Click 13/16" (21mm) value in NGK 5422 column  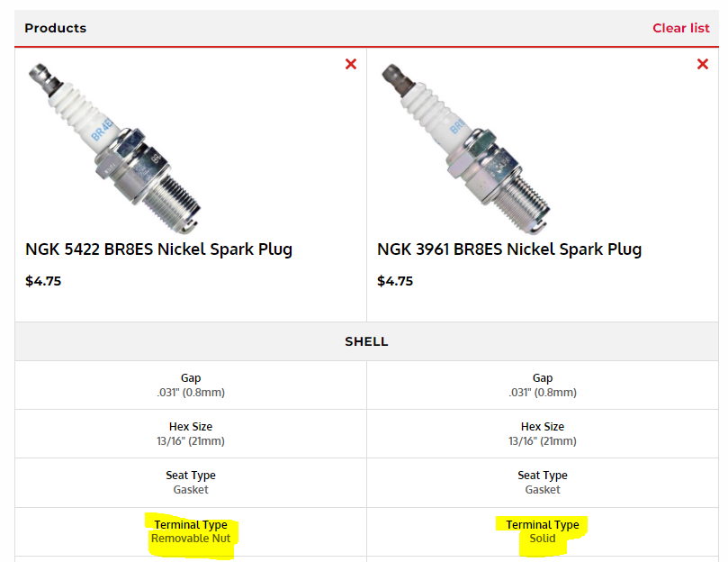coord(191,441)
